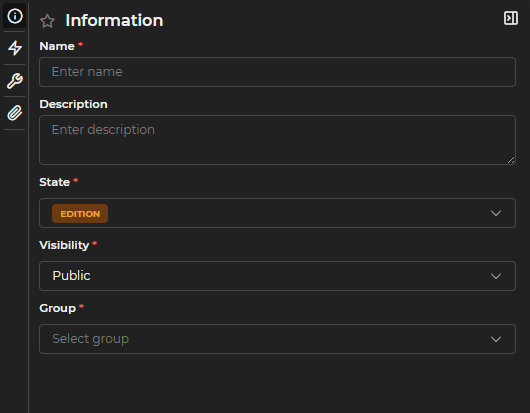530x413 pixels.
Task: Open the Select group dropdown
Action: (277, 339)
